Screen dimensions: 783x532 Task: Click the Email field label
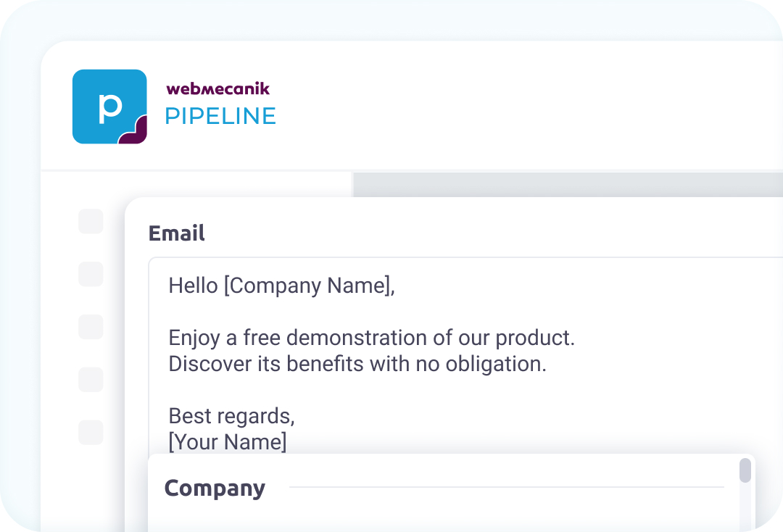176,233
